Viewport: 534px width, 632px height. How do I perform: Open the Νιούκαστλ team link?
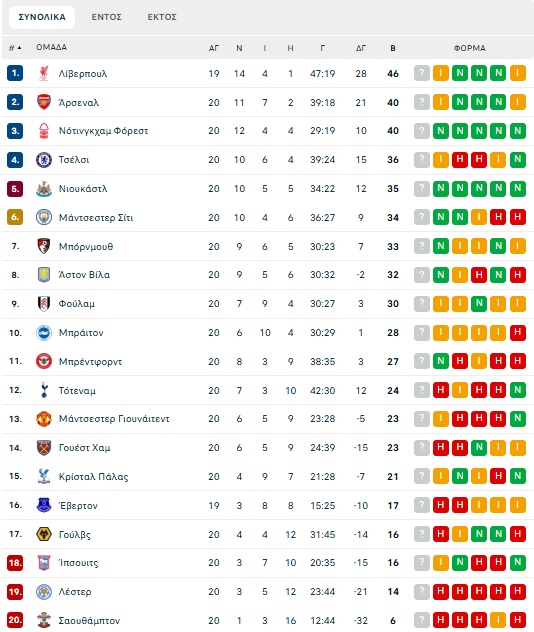[x=83, y=189]
